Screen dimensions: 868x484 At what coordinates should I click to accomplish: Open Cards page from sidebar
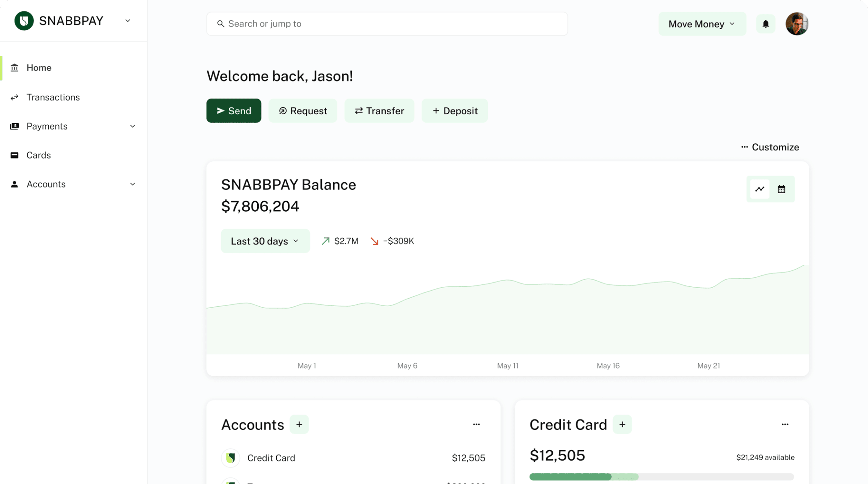tap(38, 155)
